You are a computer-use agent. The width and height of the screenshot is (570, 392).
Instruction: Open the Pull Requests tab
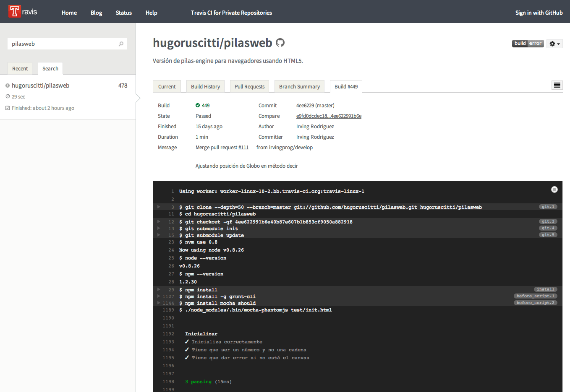click(x=250, y=86)
